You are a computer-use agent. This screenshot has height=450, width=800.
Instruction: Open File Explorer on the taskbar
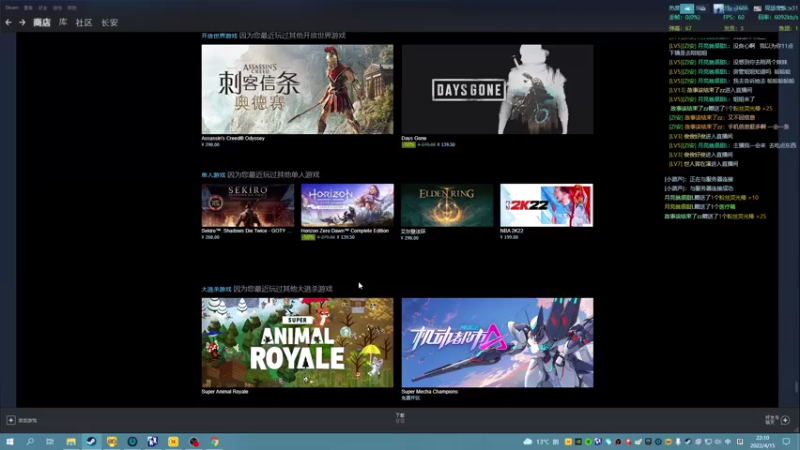point(71,441)
